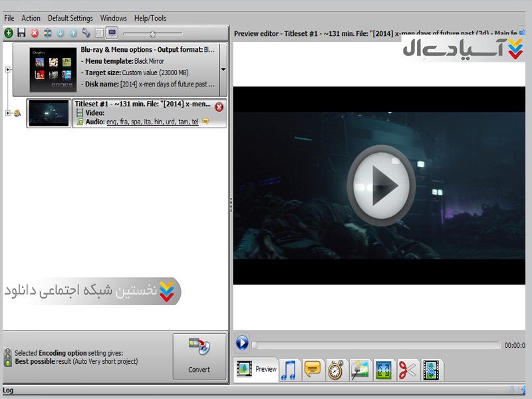Move the item up with the up arrow icon
Screen dimensions: 532x399
(x=73, y=33)
